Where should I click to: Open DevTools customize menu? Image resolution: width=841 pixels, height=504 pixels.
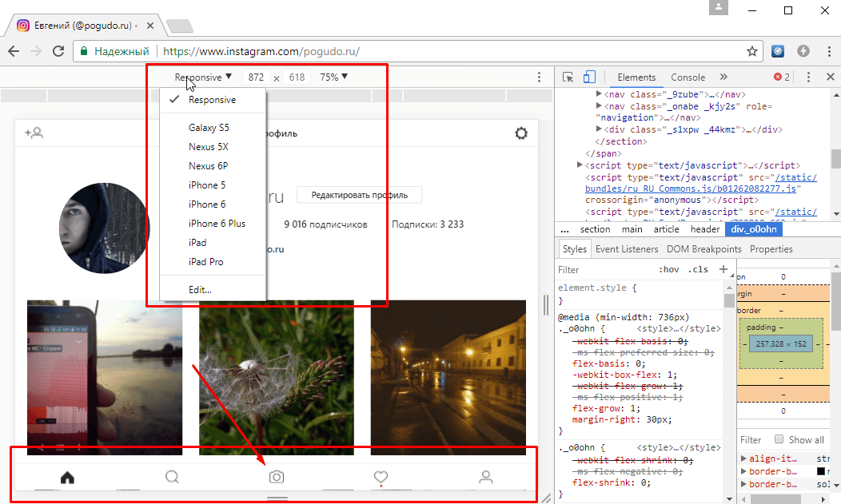808,77
